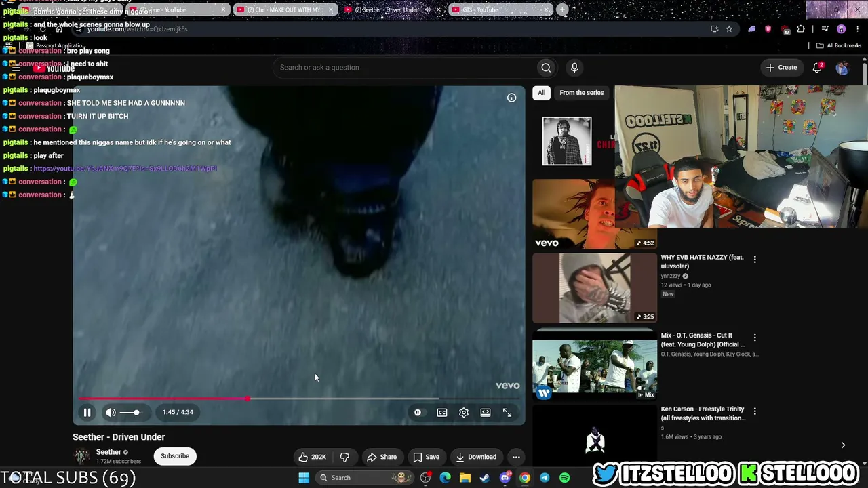Open the video settings gear

click(x=464, y=412)
